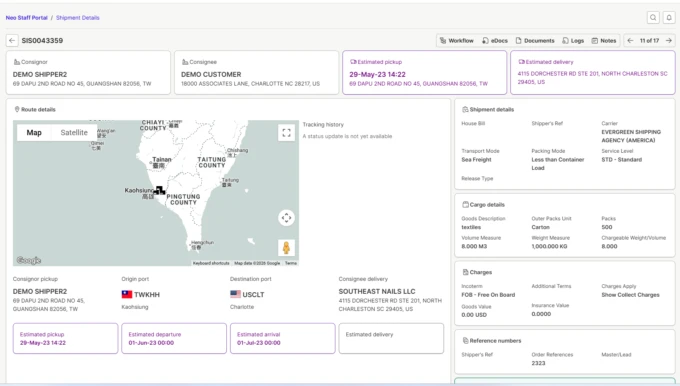
Task: Toggle fullscreen map view
Action: (286, 133)
